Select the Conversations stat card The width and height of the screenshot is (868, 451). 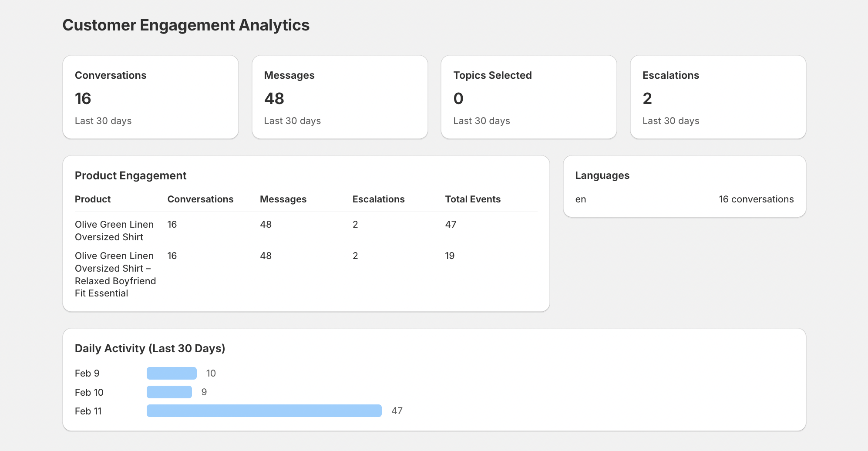pos(150,97)
